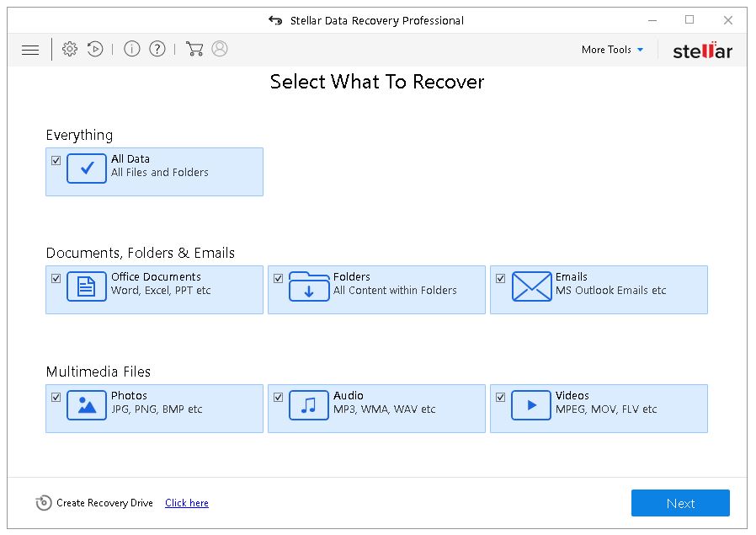
Task: Open the info icon
Action: (131, 49)
